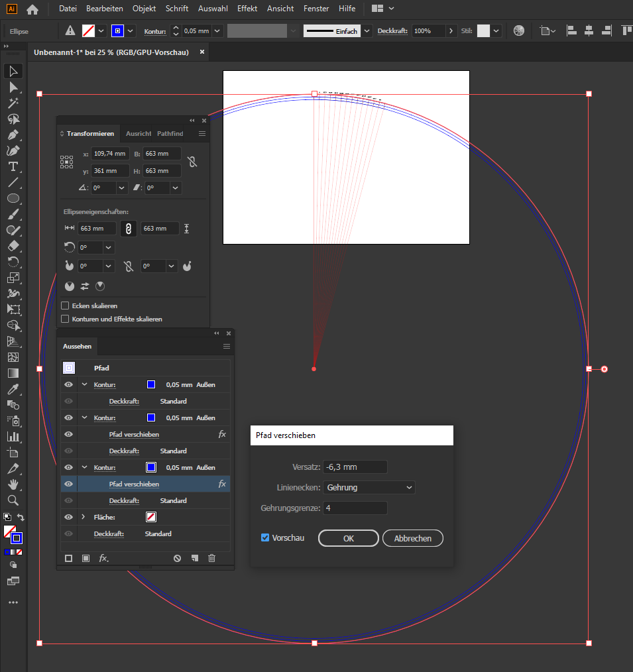The image size is (633, 672).
Task: Disable the Vorschau checkbox in the dialog
Action: coord(264,537)
